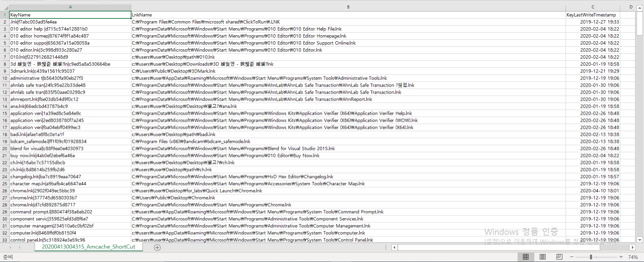Select cell ana.lnk|66edcbd43787b4c9
The width and height of the screenshot is (644, 262).
point(70,107)
